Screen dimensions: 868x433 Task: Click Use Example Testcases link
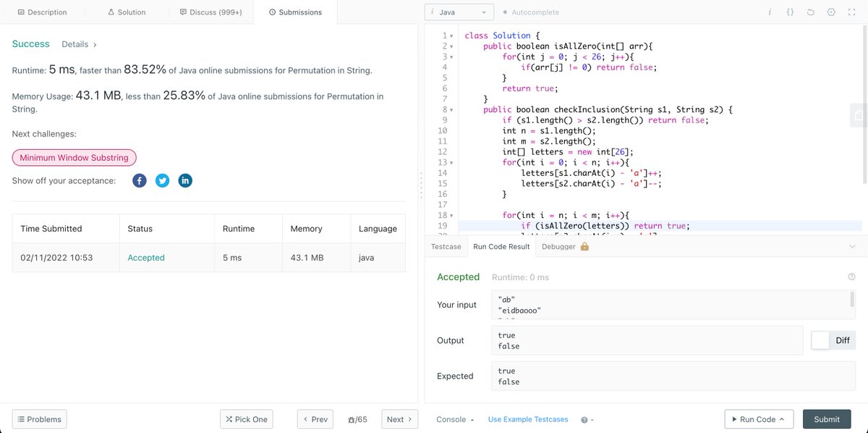(528, 419)
